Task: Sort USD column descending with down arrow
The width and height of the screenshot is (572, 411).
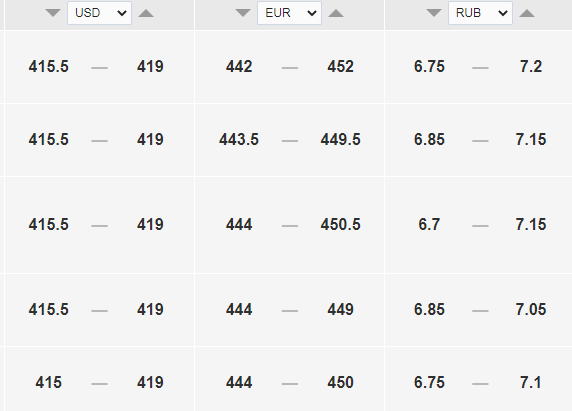Action: pos(53,13)
